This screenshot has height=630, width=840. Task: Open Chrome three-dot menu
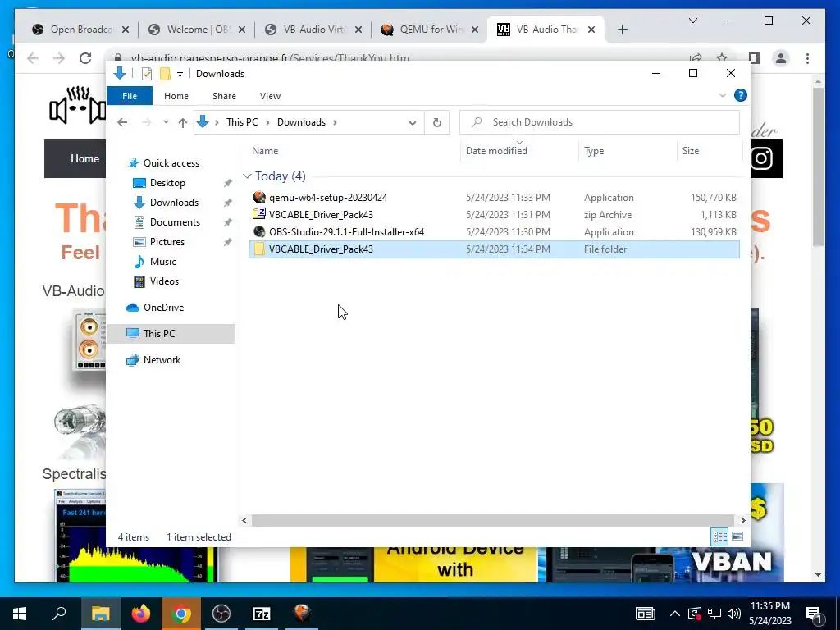click(x=807, y=58)
